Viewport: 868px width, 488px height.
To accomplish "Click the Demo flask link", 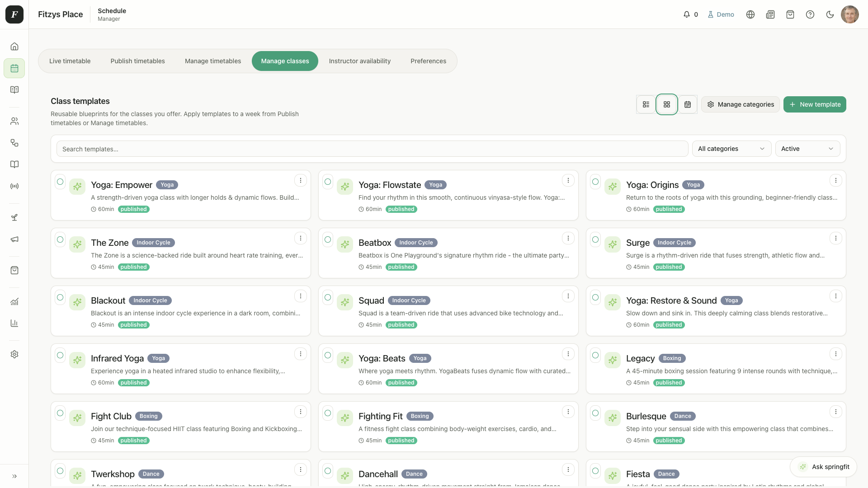I will pos(721,14).
